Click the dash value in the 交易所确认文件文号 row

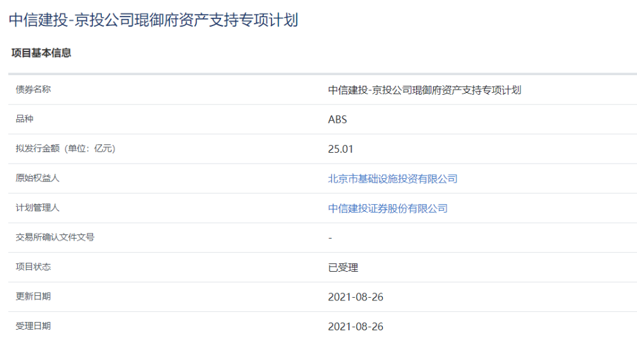(x=330, y=238)
